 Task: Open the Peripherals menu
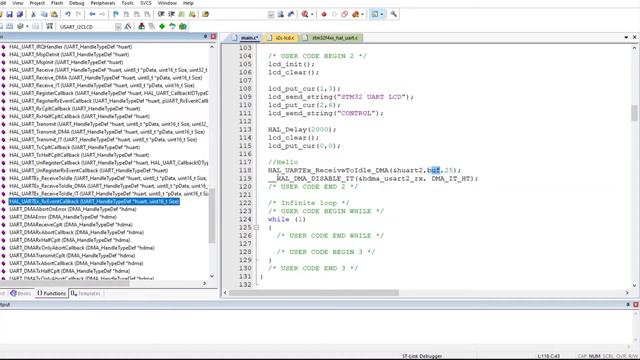pos(103,3)
